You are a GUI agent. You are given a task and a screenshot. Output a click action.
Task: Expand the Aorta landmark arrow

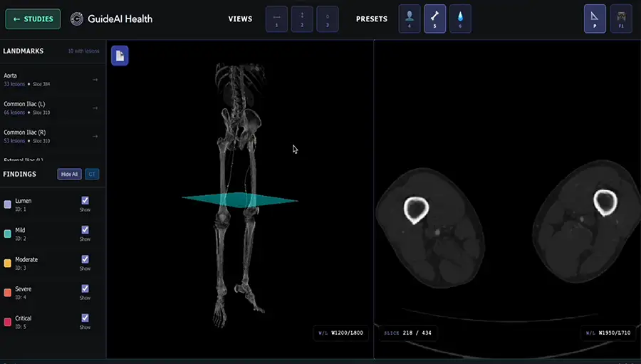(95, 80)
